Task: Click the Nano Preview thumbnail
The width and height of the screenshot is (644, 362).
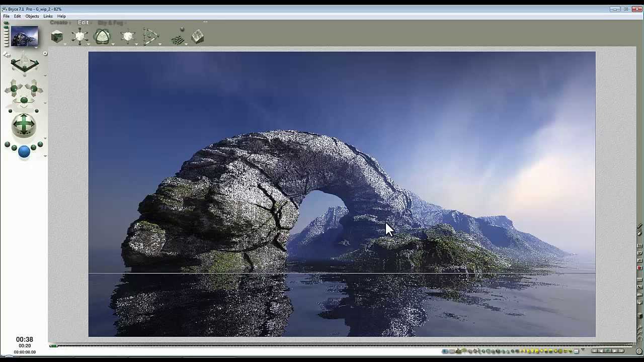Action: click(x=25, y=37)
